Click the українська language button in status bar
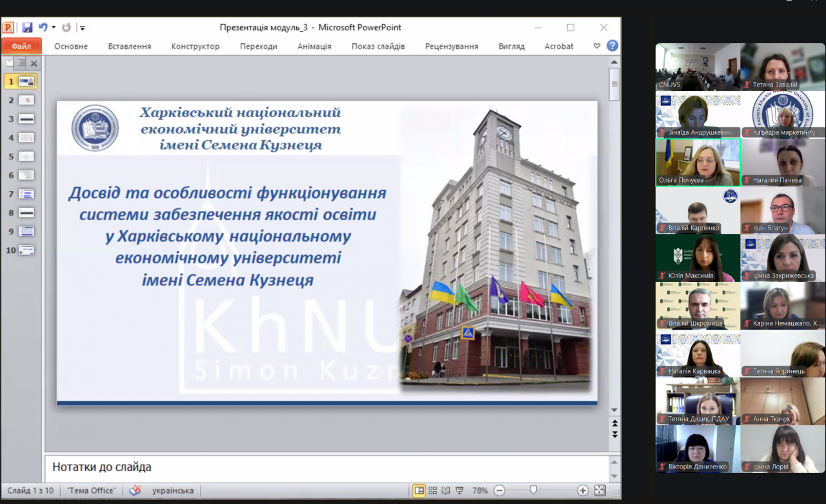Screen dimensions: 826x504 coord(173,490)
